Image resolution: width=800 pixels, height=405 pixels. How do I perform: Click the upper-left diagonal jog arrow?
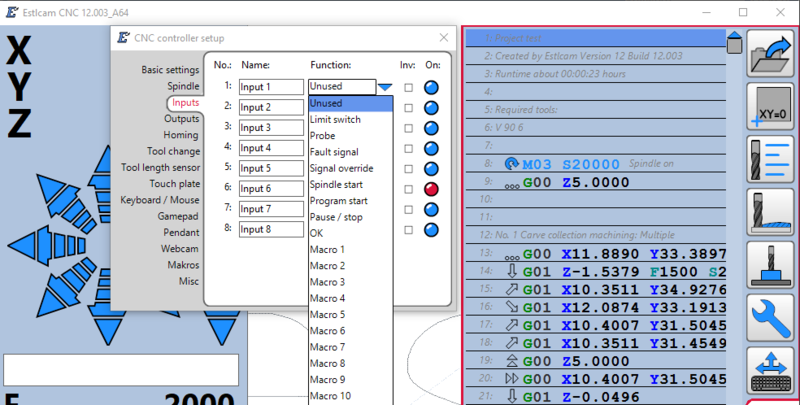click(x=66, y=203)
